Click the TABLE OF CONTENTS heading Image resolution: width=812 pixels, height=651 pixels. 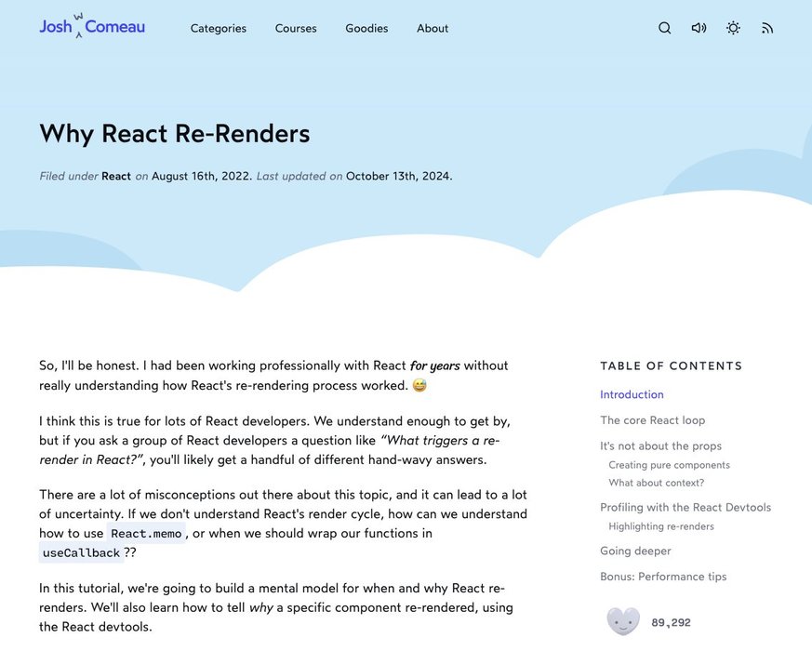coord(672,365)
